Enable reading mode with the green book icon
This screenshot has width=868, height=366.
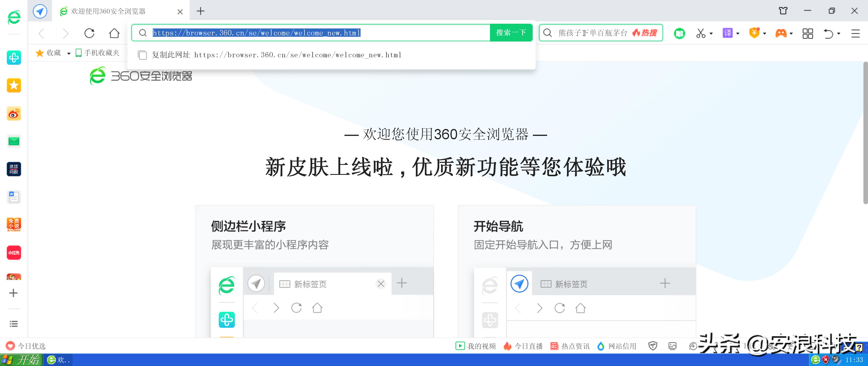coord(679,33)
